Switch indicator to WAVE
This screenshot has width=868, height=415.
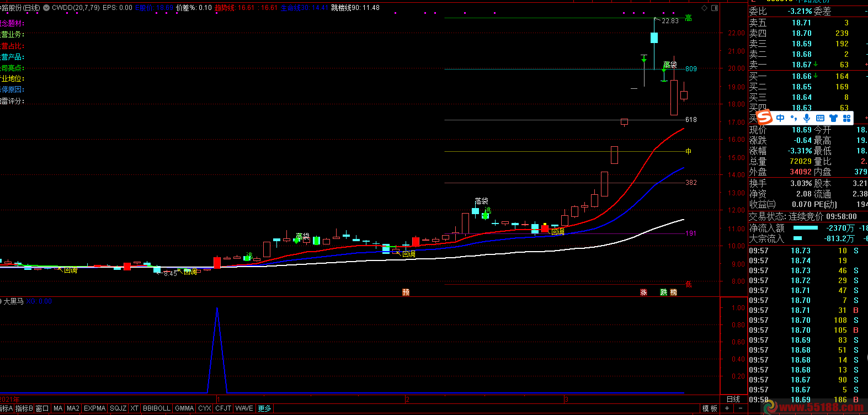coord(244,408)
